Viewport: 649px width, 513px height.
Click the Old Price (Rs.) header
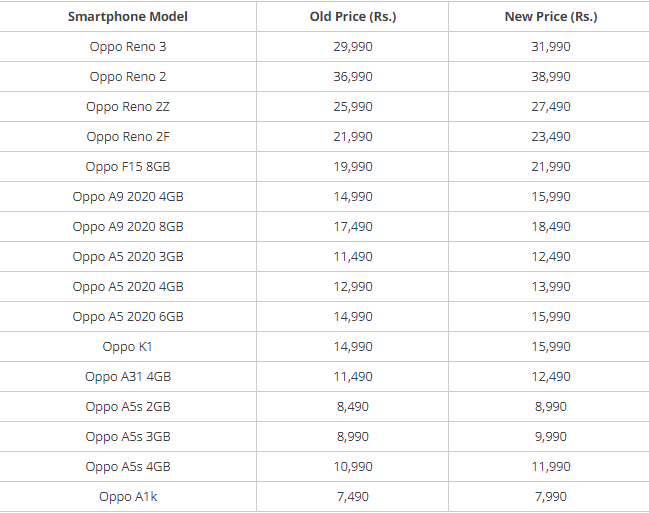tap(352, 17)
